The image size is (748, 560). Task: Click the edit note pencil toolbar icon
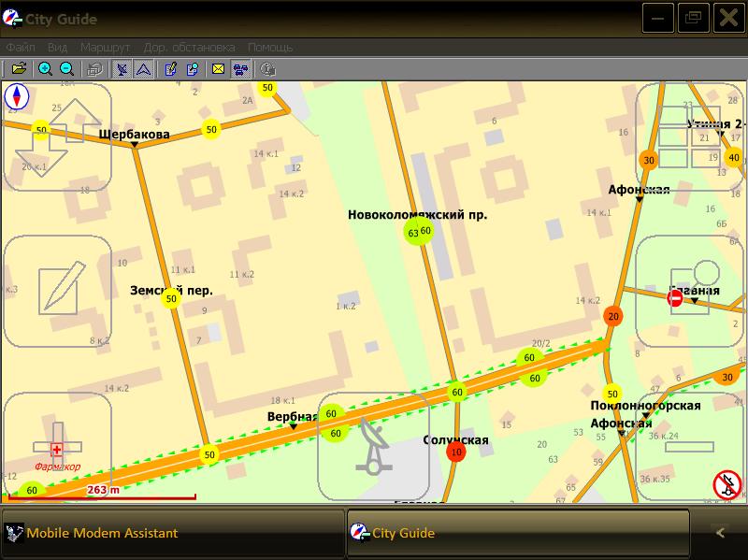[x=170, y=68]
